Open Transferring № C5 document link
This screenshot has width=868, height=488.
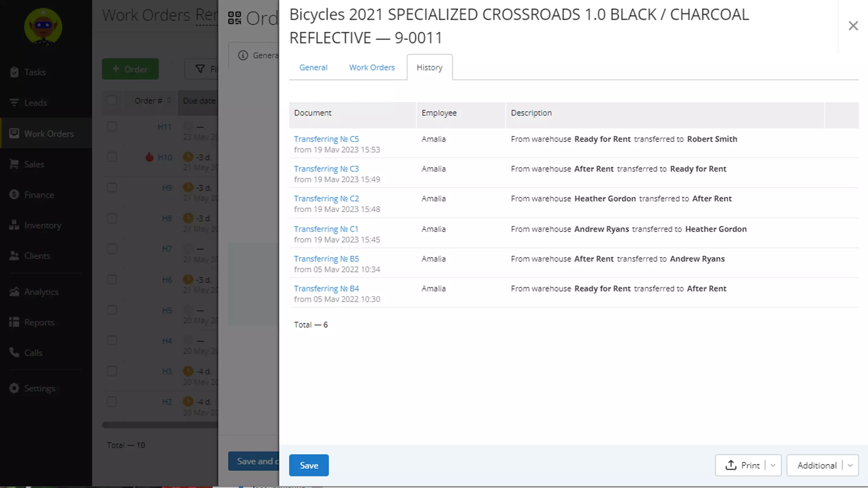click(326, 139)
